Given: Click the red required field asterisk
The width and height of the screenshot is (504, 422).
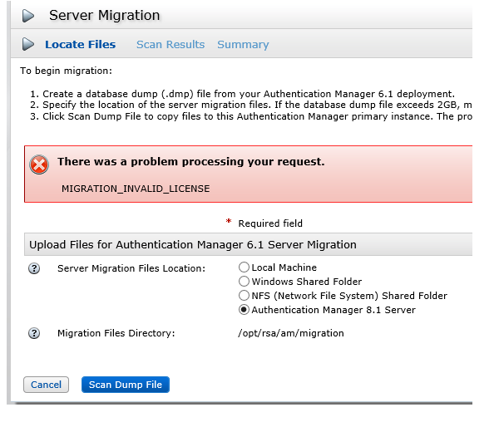Looking at the screenshot, I should (x=229, y=223).
